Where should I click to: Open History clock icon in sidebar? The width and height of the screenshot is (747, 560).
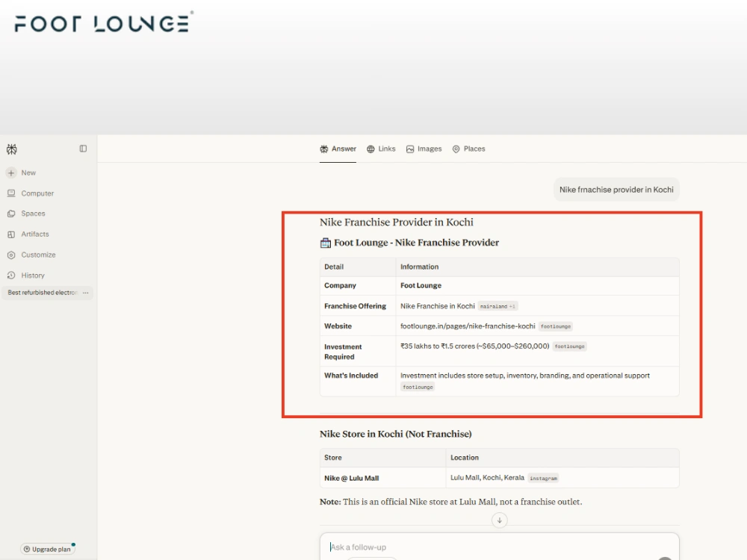[x=11, y=276]
